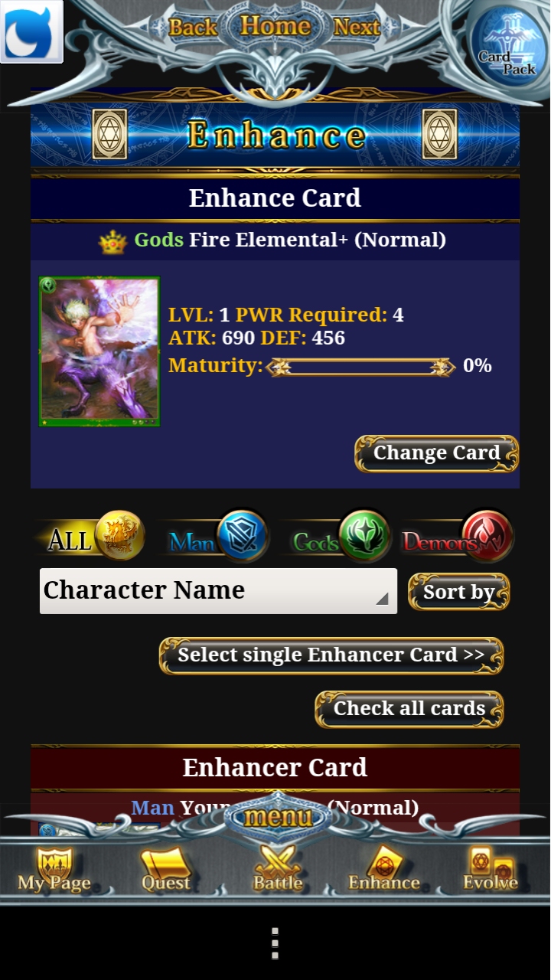Image resolution: width=551 pixels, height=980 pixels.
Task: Tap the left hexagram card icon
Action: [109, 135]
